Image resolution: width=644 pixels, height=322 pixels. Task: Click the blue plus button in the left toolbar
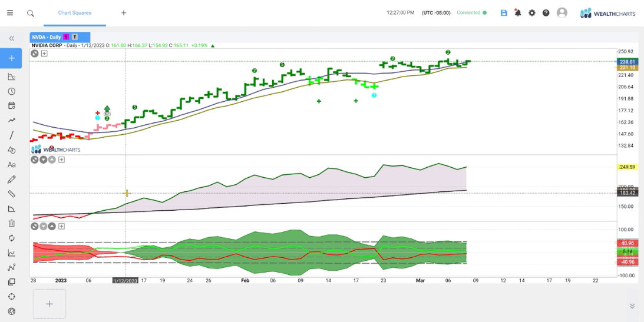tap(12, 58)
